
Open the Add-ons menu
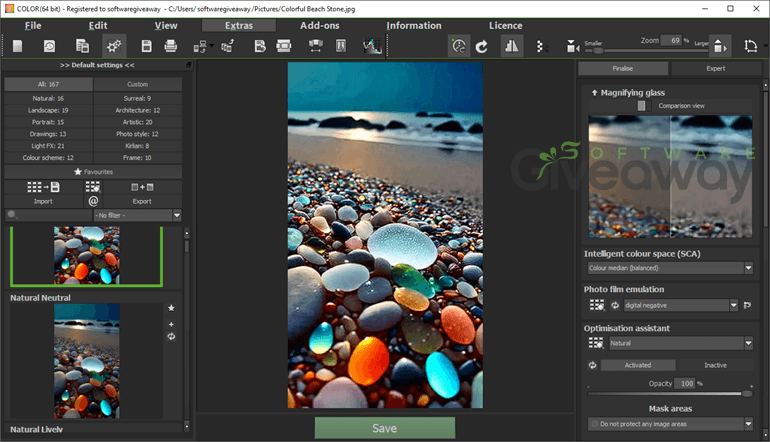(320, 26)
